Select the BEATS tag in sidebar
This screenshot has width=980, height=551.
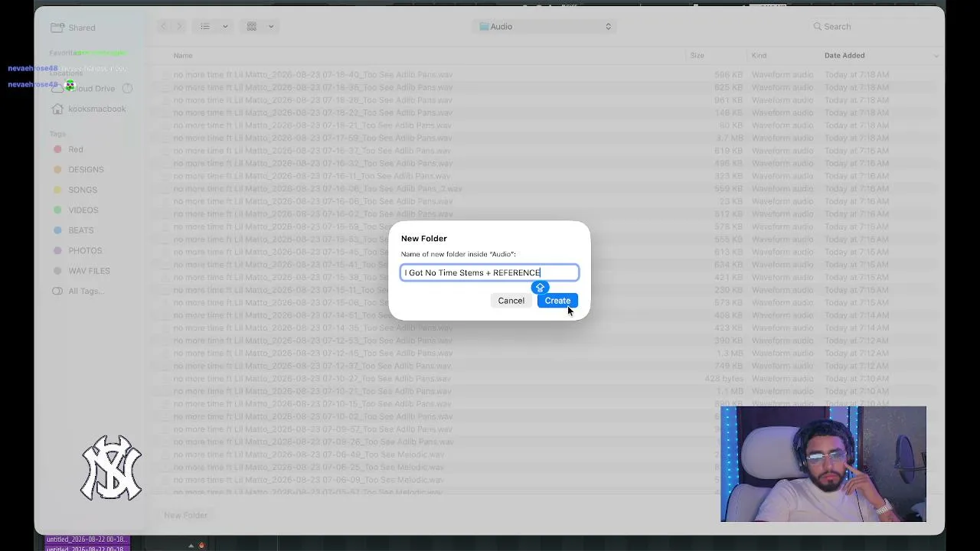tap(73, 230)
